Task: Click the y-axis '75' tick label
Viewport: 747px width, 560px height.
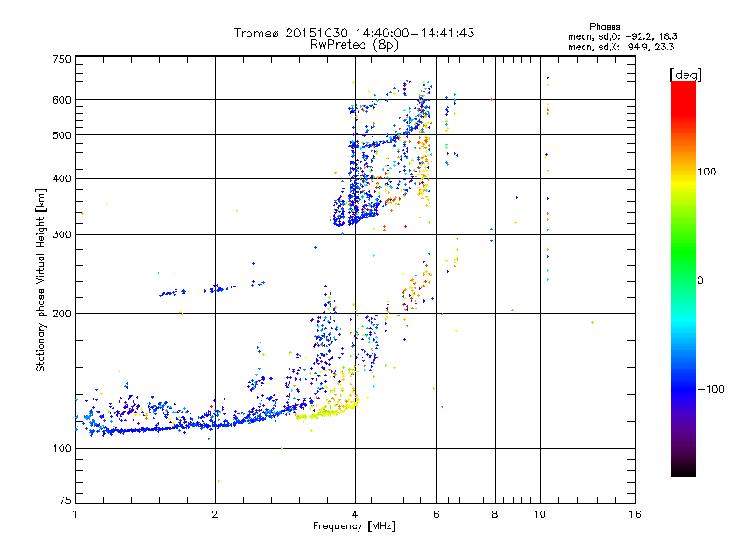Action: (65, 500)
